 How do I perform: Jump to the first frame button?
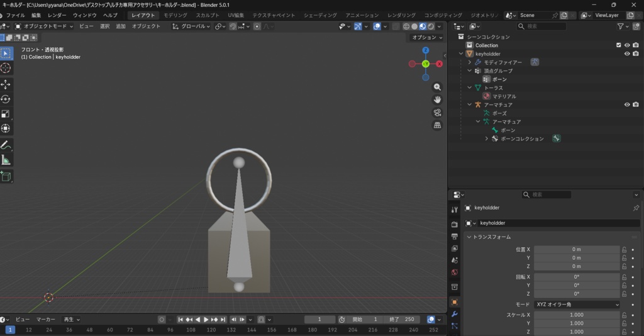[180, 320]
